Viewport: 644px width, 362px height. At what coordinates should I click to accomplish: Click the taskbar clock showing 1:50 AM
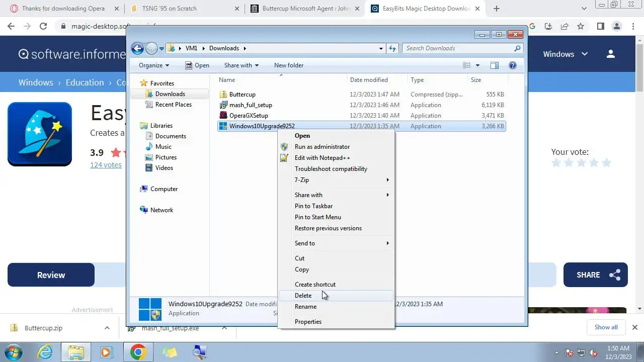click(x=618, y=352)
